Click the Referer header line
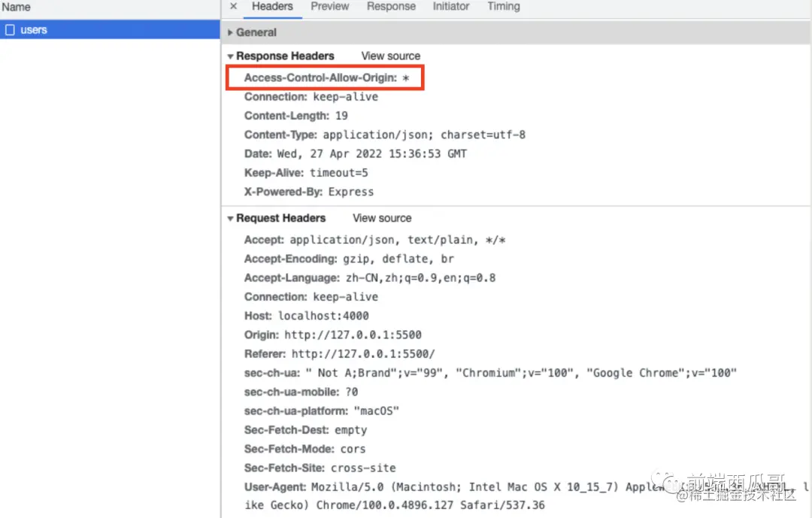The image size is (812, 518). (340, 354)
